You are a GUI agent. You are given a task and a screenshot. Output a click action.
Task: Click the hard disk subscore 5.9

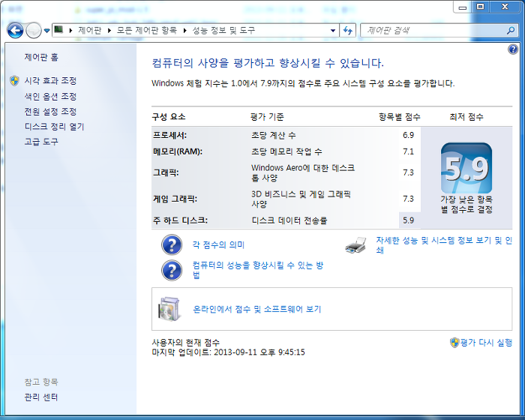click(x=408, y=220)
